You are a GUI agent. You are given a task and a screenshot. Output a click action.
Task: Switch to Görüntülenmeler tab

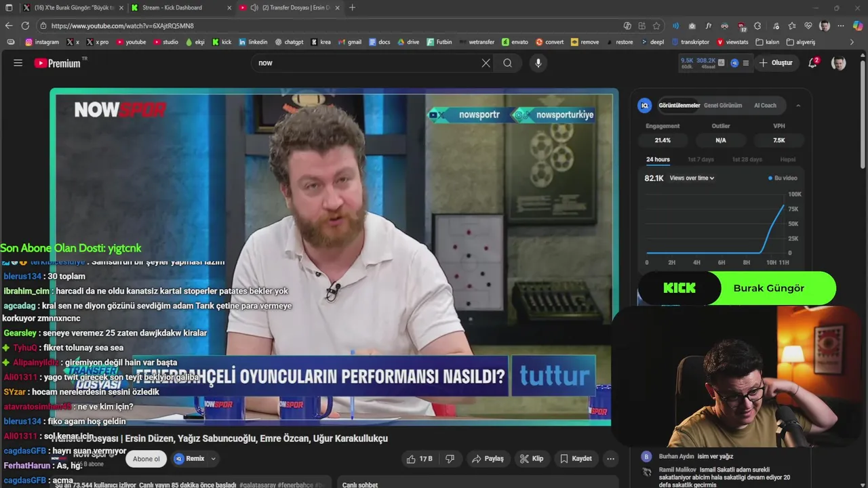point(679,106)
